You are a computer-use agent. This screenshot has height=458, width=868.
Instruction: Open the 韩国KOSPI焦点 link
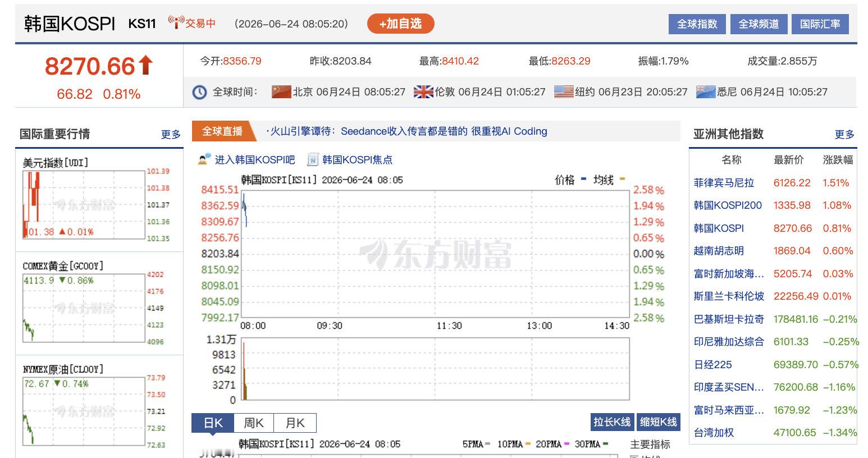357,160
